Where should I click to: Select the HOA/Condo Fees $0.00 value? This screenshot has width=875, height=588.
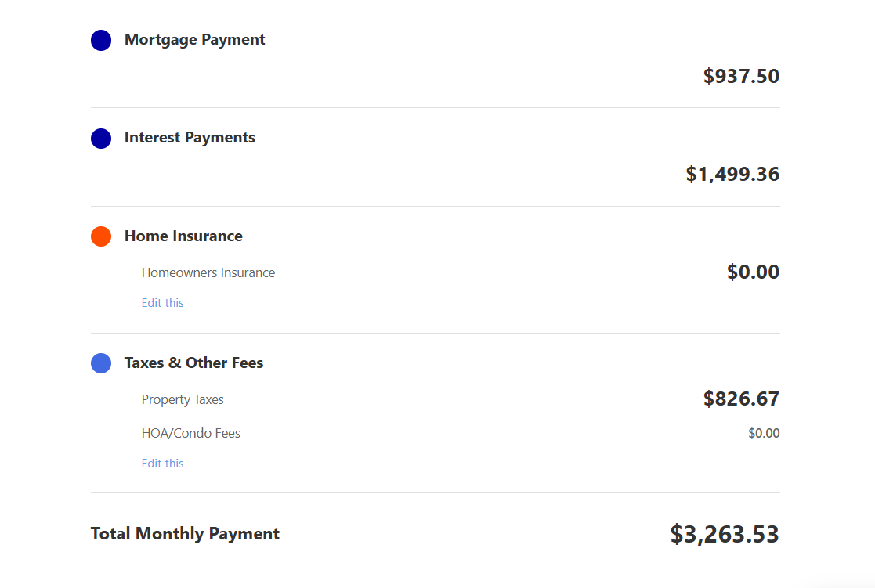[764, 434]
